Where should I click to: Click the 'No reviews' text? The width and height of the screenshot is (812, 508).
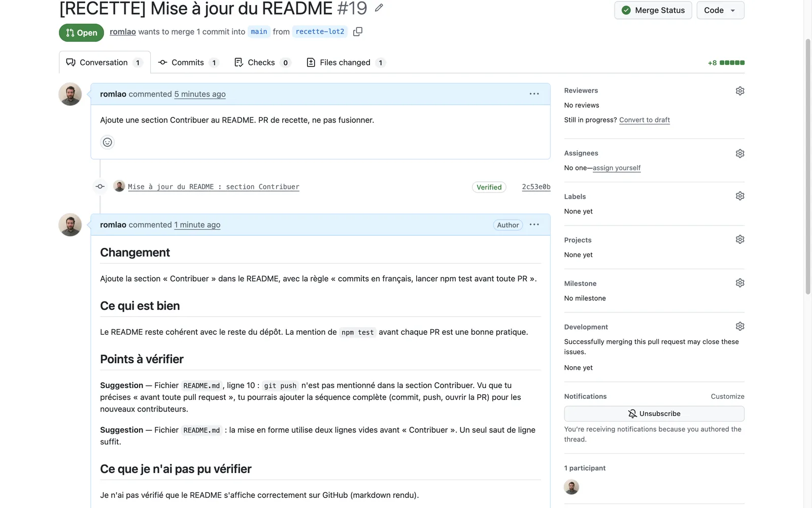(582, 105)
